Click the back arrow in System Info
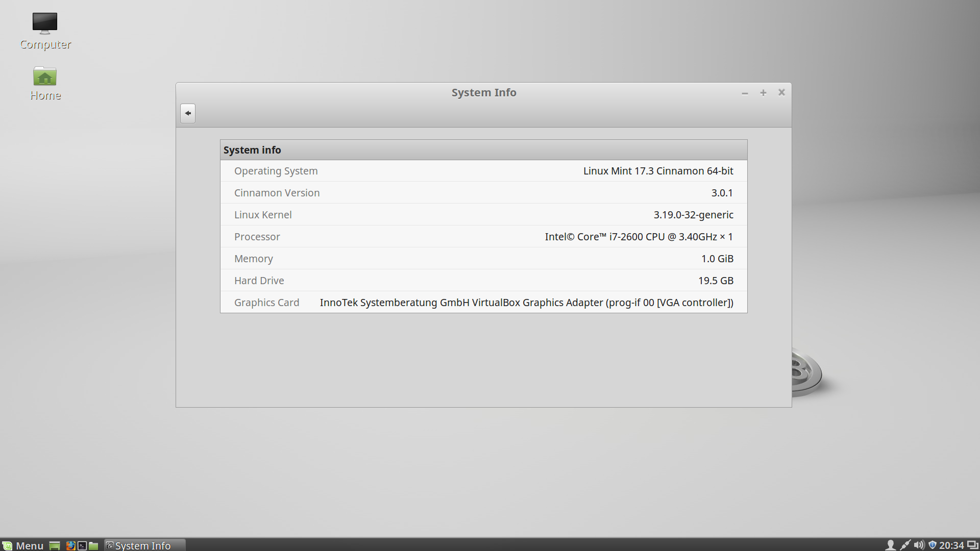Viewport: 980px width, 551px height. [x=187, y=113]
